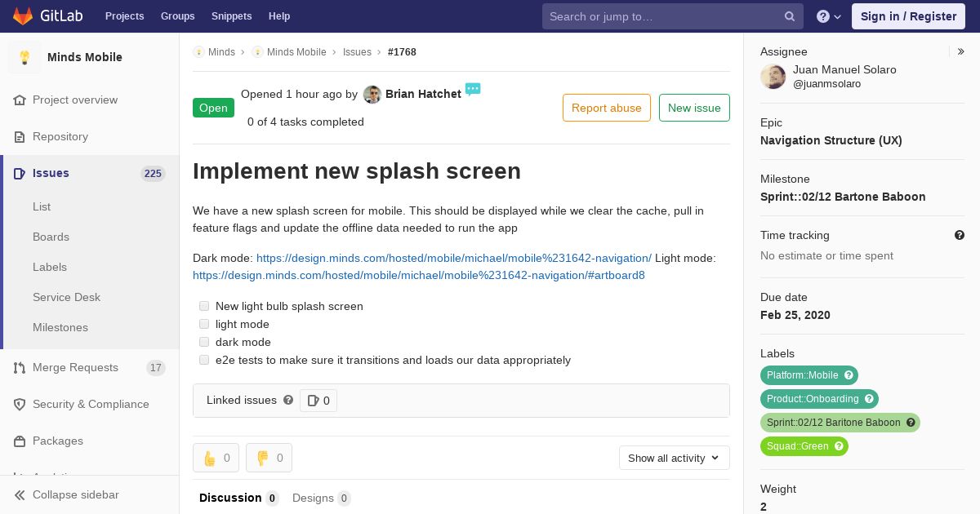The height and width of the screenshot is (514, 980).
Task: Click Squad::Green label
Action: tap(797, 446)
